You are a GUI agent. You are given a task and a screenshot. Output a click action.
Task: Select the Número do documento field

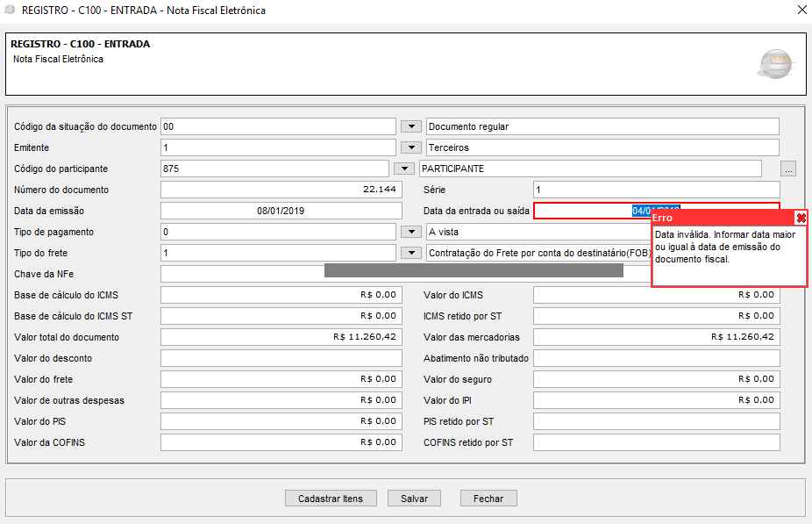click(x=281, y=190)
